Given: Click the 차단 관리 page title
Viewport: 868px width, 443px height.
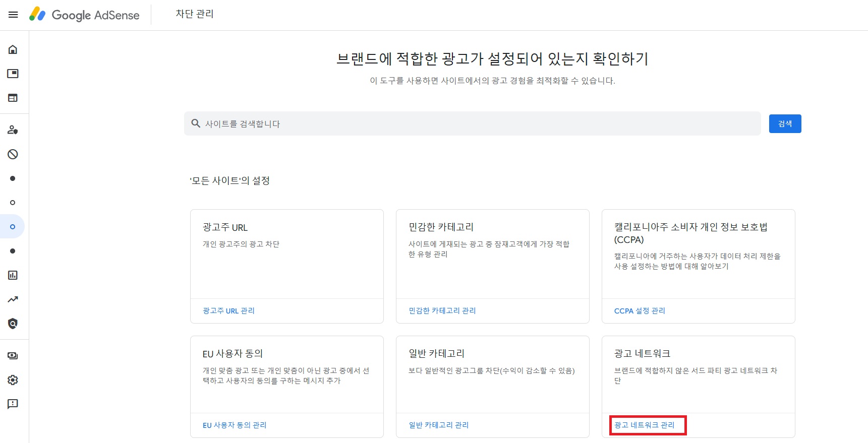Looking at the screenshot, I should pyautogui.click(x=195, y=14).
